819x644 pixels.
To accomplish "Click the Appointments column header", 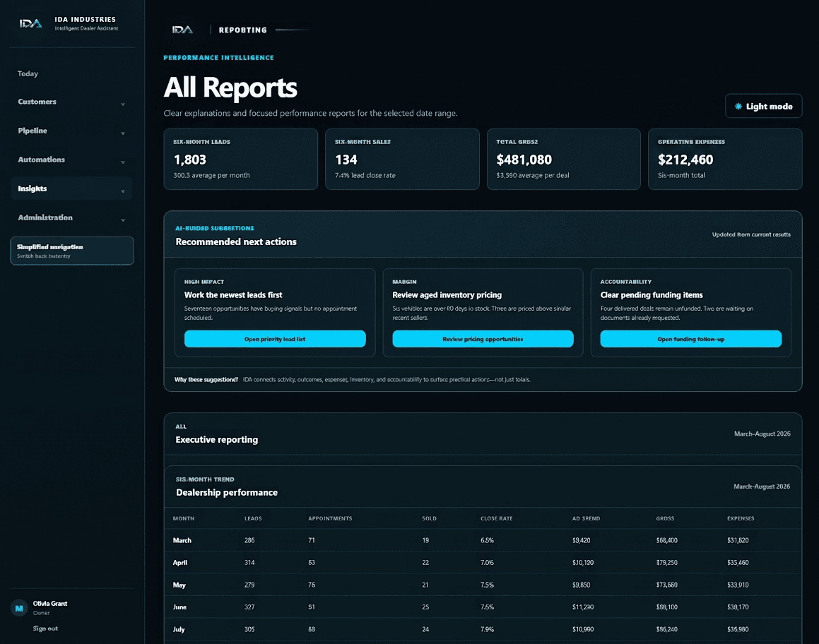I will [330, 518].
